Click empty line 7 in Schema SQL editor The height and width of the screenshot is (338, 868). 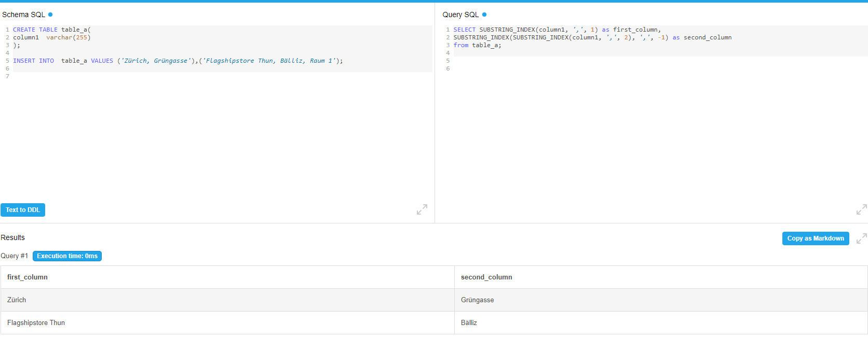(222, 76)
